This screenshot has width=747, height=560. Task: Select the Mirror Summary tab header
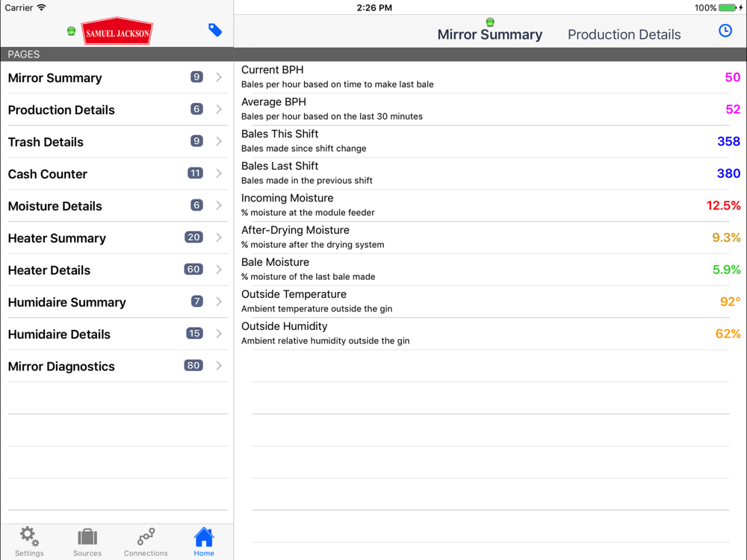[x=489, y=34]
